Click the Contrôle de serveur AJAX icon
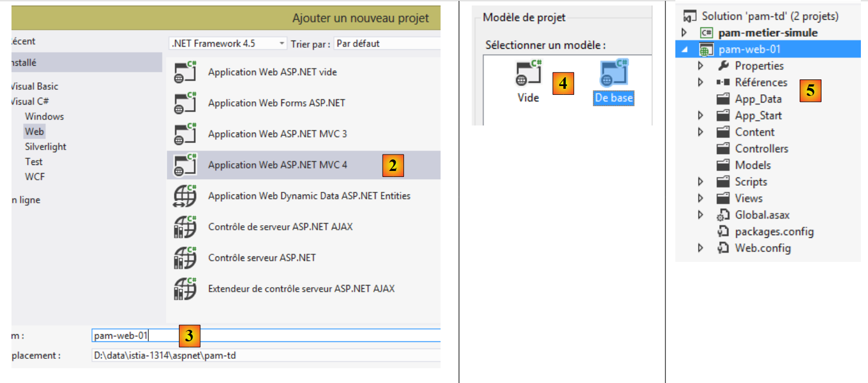Viewport: 868px width, 383px height. click(x=185, y=227)
